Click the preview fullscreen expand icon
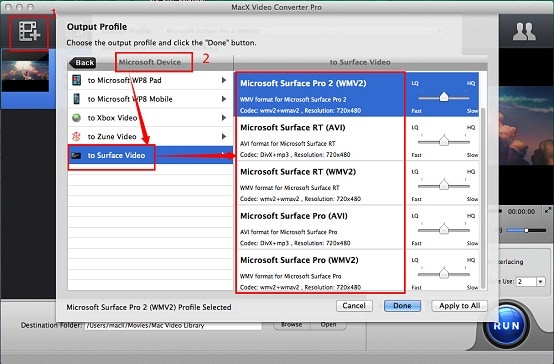Image resolution: width=554 pixels, height=364 pixels. click(548, 211)
